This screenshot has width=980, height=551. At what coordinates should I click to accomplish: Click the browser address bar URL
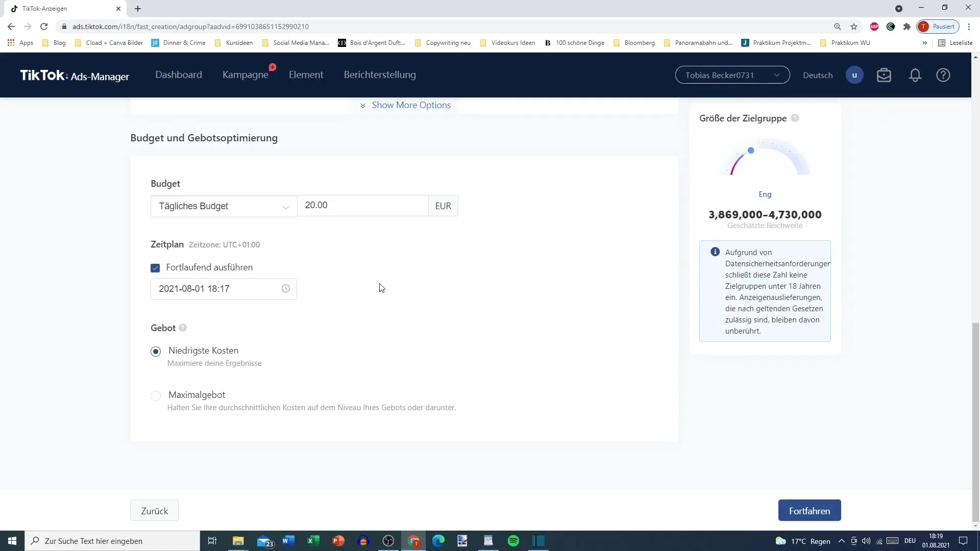[x=190, y=27]
